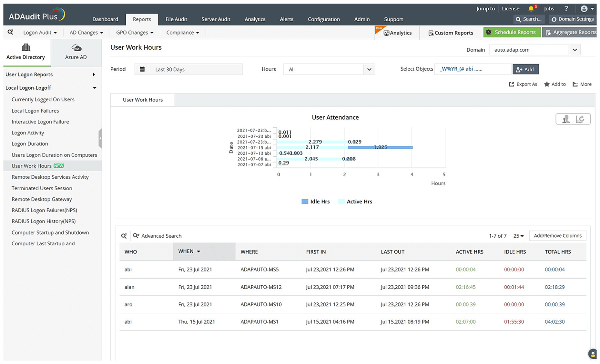600x364 pixels.
Task: Toggle Active Hrs legend series
Action: (x=355, y=202)
